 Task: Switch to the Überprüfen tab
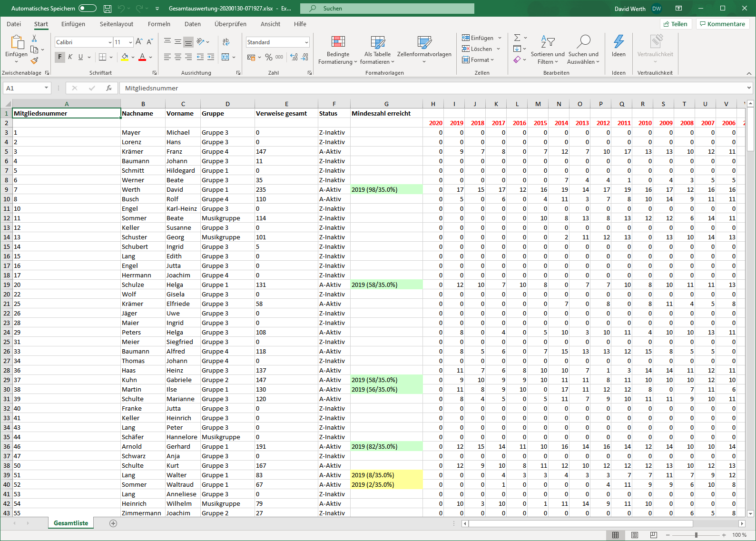[x=230, y=24]
